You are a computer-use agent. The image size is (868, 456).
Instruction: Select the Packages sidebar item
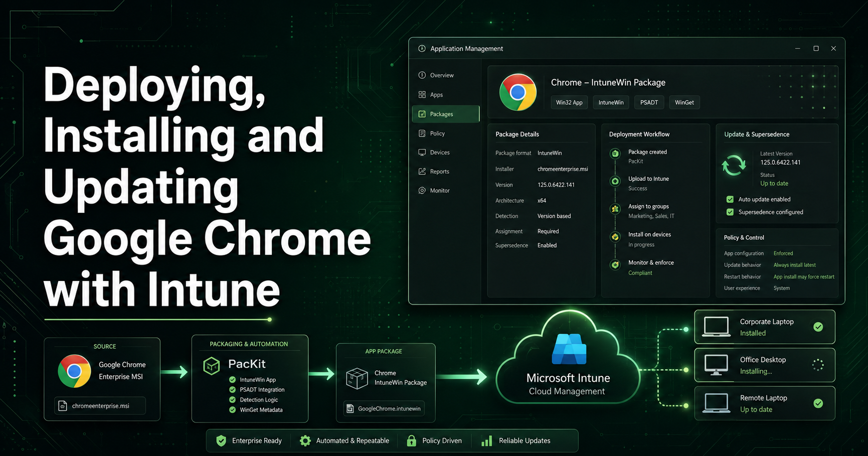coord(445,114)
